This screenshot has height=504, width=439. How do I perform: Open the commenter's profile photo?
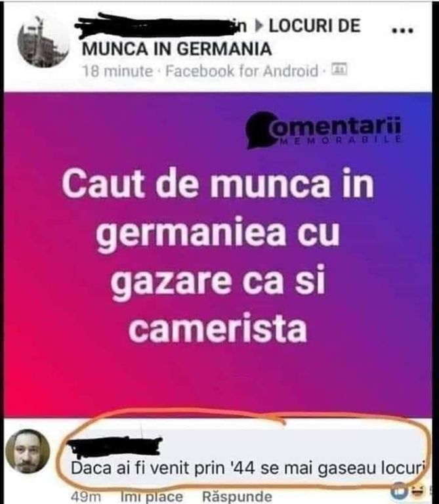[x=28, y=451]
